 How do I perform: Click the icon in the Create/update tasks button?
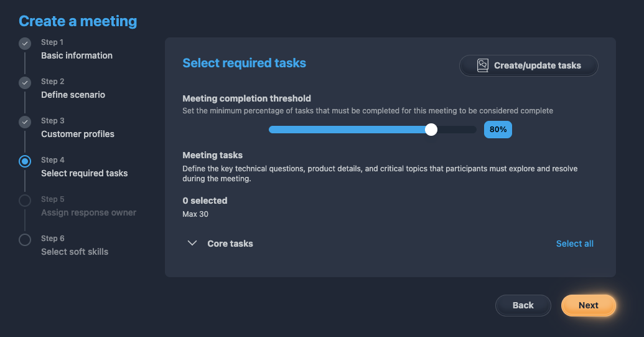pos(483,65)
